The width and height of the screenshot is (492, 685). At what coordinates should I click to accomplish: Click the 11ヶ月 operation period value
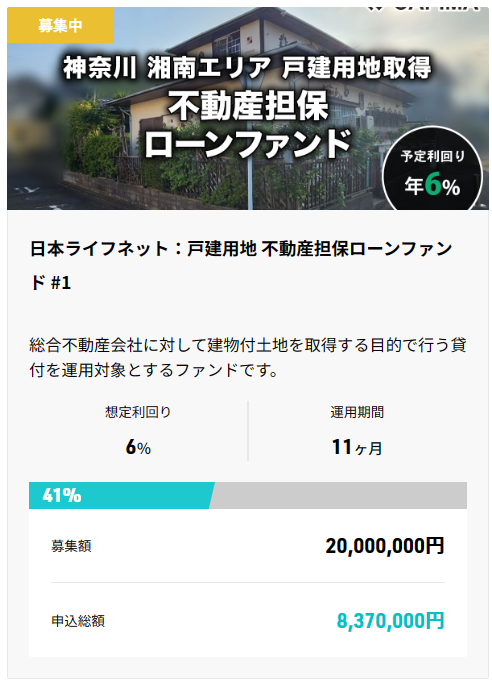(x=357, y=447)
